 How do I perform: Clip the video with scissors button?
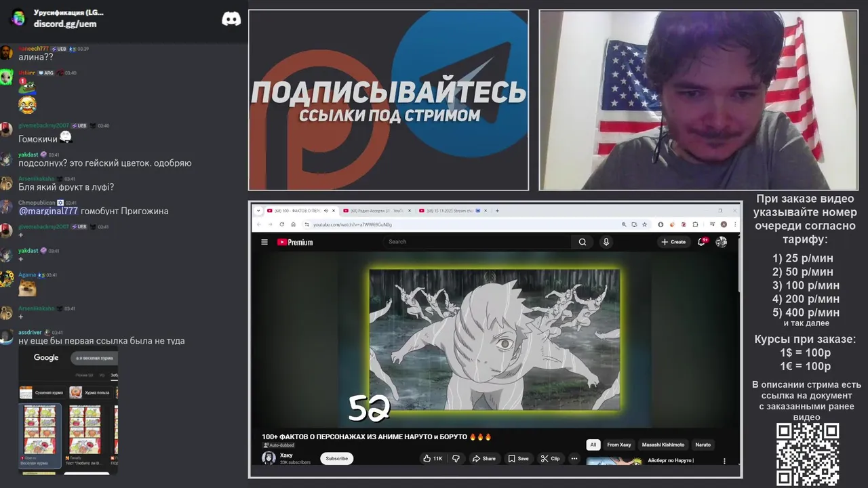(x=550, y=459)
